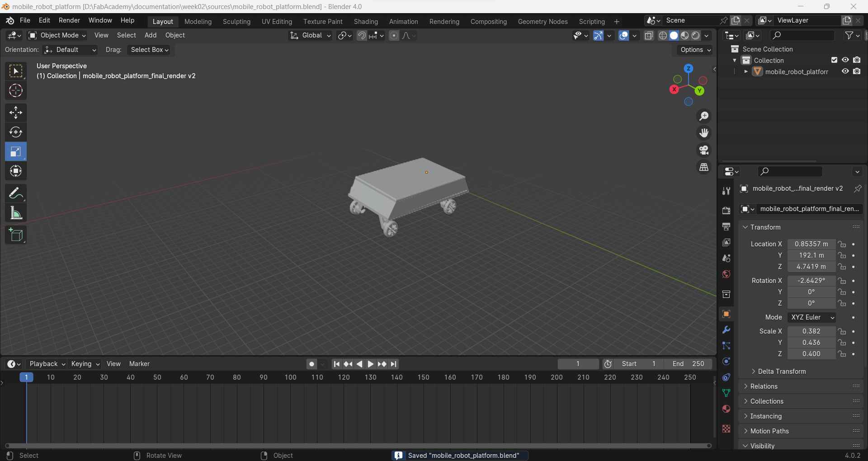Click the pan view hand icon
The width and height of the screenshot is (868, 461).
(704, 133)
